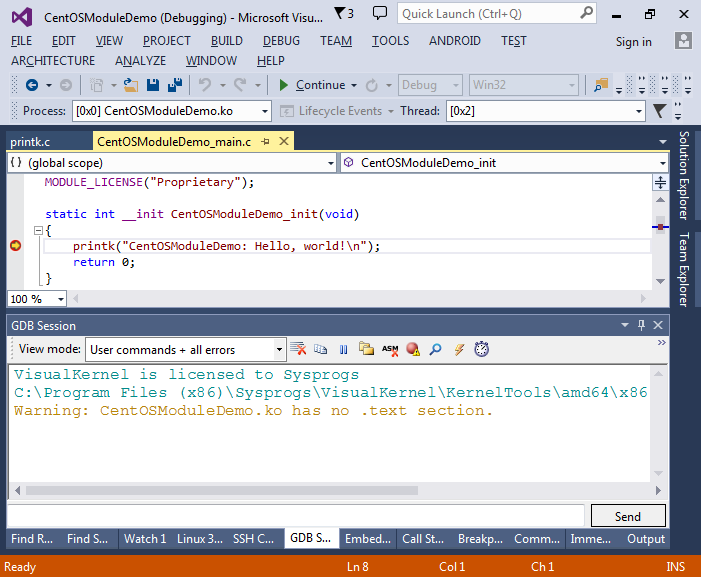This screenshot has height=577, width=701.
Task: Click the lightning bolt icon in GDB Session
Action: (x=459, y=349)
